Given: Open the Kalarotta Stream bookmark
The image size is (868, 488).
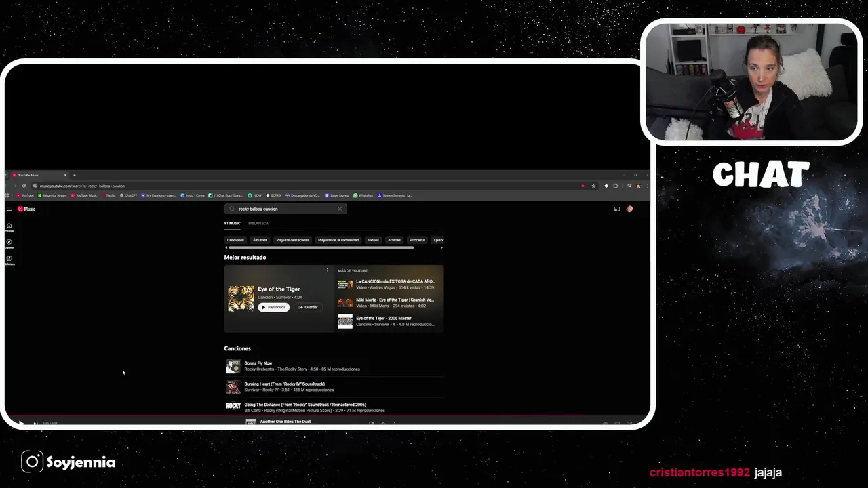Looking at the screenshot, I should (x=52, y=195).
